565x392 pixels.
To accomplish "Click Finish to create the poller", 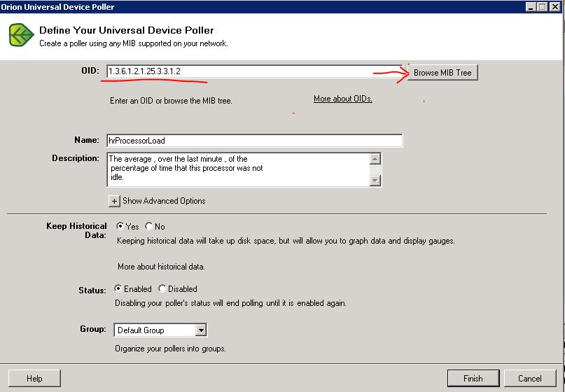I will 473,379.
